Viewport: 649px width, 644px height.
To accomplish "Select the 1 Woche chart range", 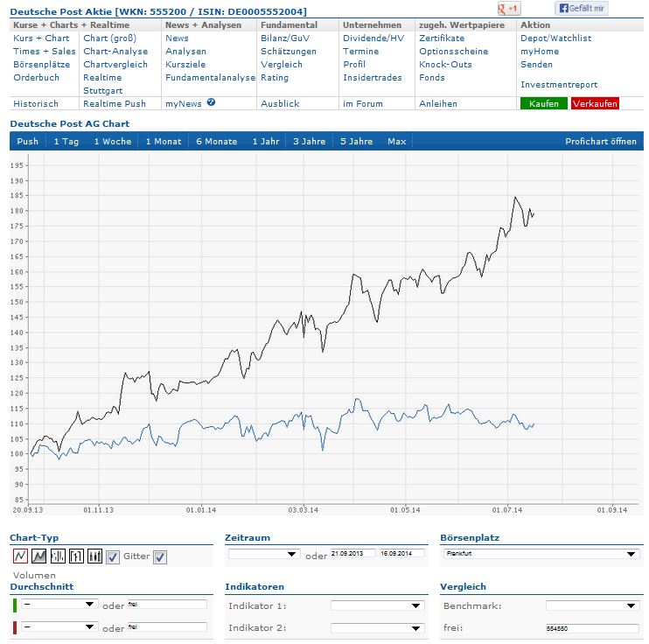I will [x=113, y=141].
